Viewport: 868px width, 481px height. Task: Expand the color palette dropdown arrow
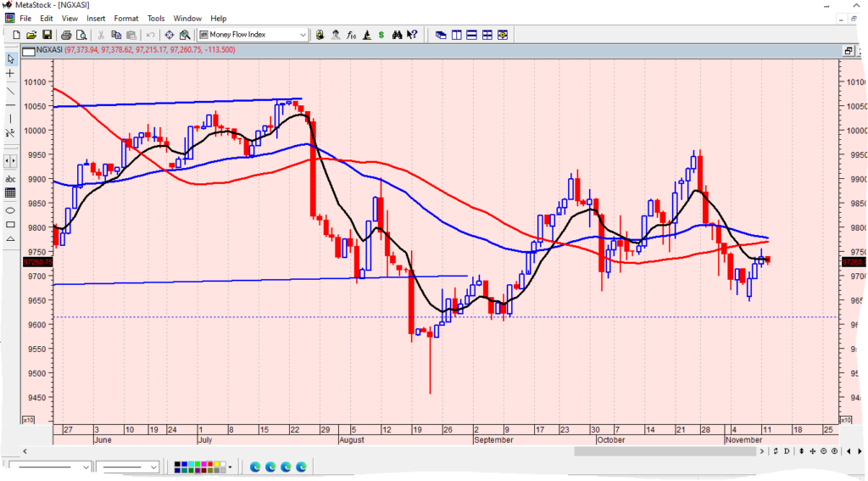click(x=230, y=467)
